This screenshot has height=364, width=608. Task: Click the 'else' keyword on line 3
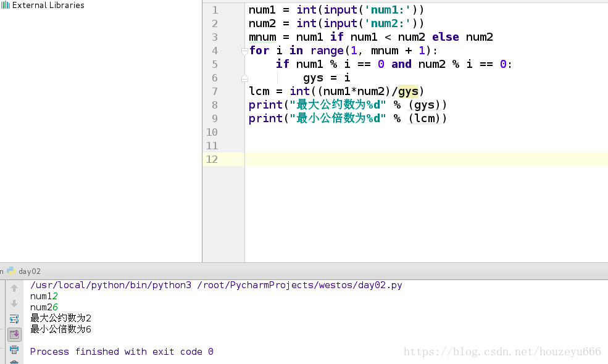coord(446,37)
